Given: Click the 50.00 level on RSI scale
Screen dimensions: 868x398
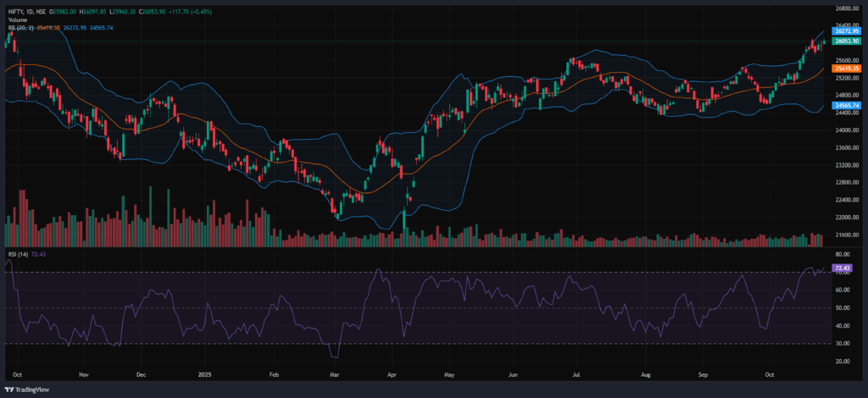Looking at the screenshot, I should click(842, 307).
